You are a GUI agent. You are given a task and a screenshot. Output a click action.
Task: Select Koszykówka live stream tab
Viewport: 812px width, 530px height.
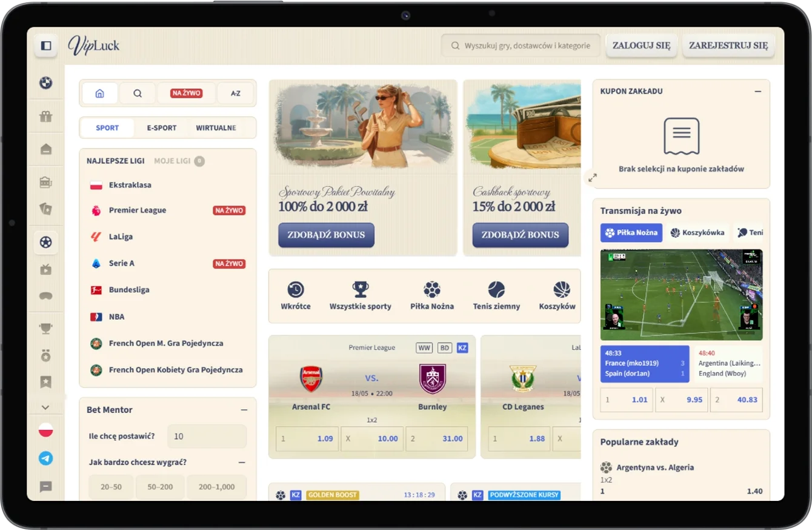click(x=697, y=233)
